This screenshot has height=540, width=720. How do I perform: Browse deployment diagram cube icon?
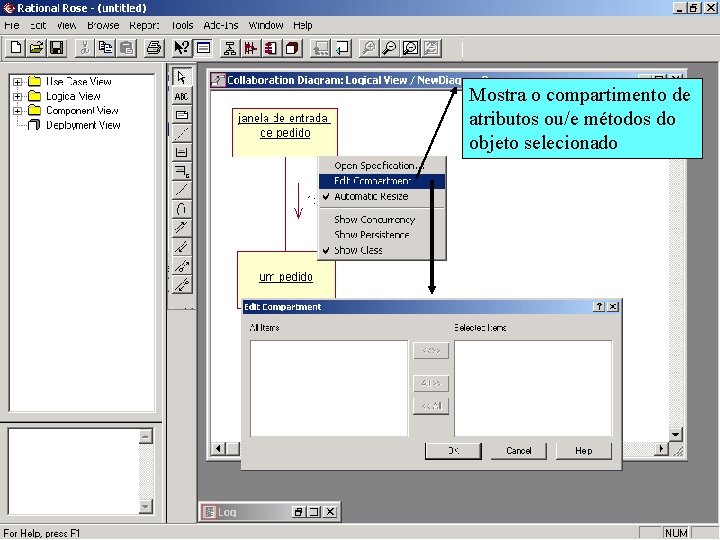(x=292, y=48)
